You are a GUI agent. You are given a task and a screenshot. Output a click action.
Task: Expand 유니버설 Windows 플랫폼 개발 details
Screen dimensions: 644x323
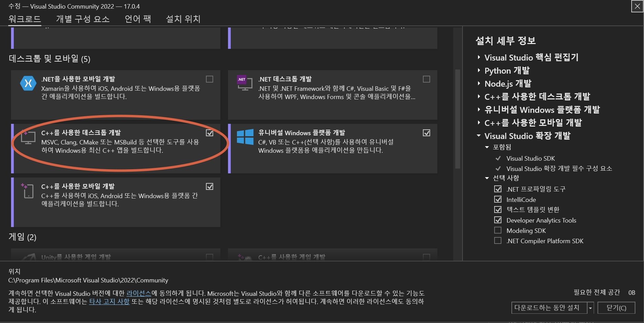point(479,109)
